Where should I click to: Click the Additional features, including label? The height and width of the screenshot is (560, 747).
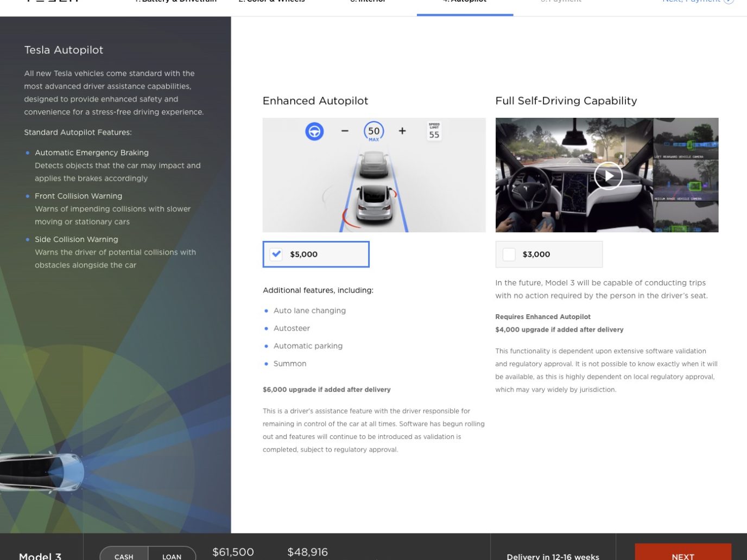point(318,290)
